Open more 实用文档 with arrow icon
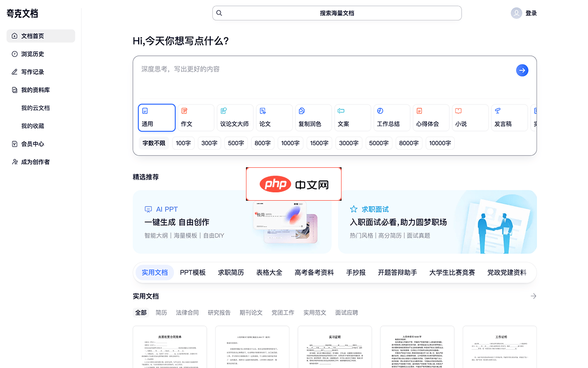 pos(534,296)
